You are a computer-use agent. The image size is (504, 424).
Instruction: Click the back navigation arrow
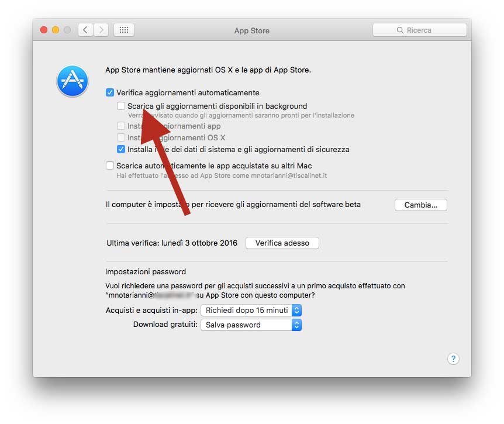point(85,30)
